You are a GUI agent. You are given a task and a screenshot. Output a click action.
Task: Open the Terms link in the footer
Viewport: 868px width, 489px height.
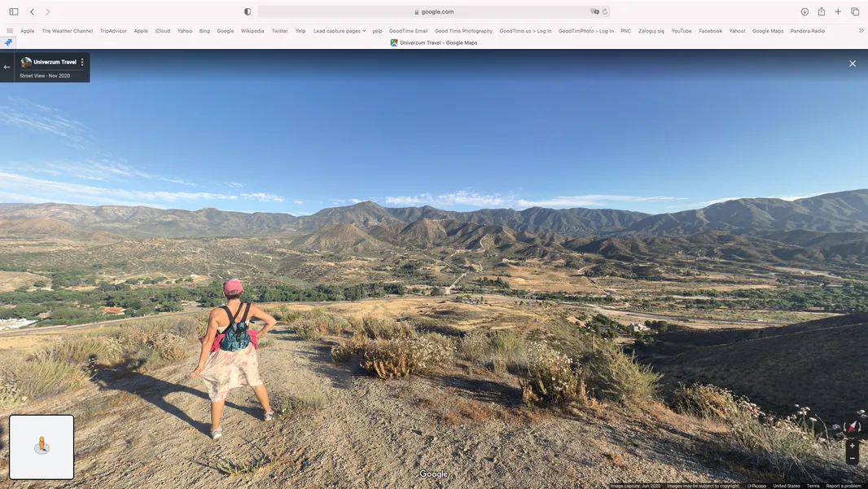813,486
